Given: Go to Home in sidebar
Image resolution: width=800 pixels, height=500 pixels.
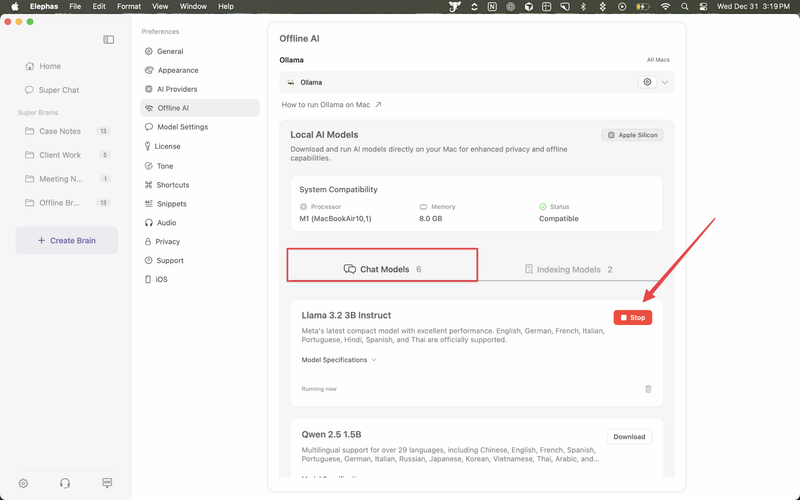Looking at the screenshot, I should point(50,66).
